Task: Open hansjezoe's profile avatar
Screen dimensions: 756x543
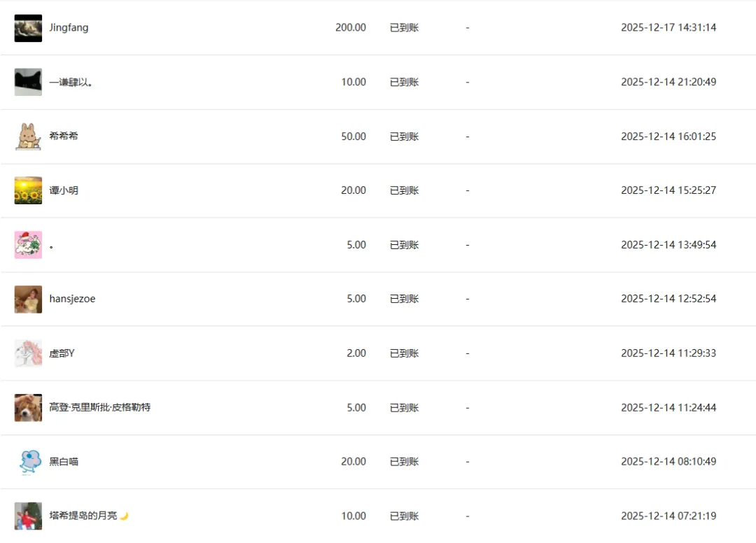Action: [28, 299]
